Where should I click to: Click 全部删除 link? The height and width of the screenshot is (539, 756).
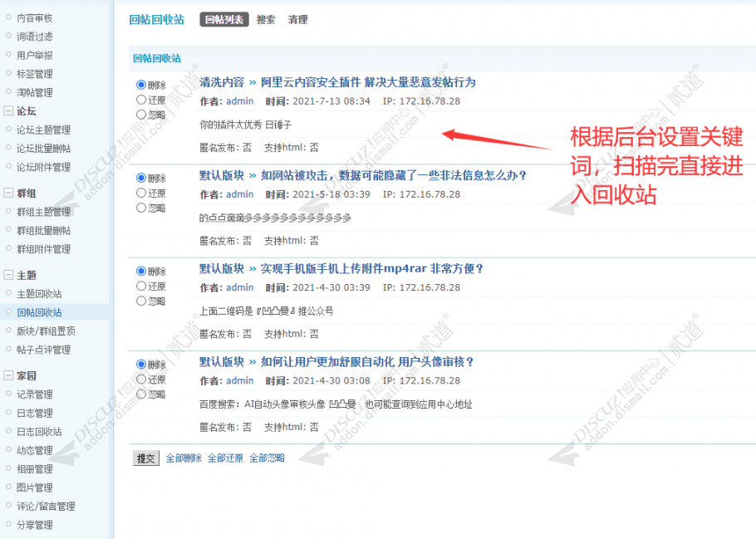click(184, 458)
